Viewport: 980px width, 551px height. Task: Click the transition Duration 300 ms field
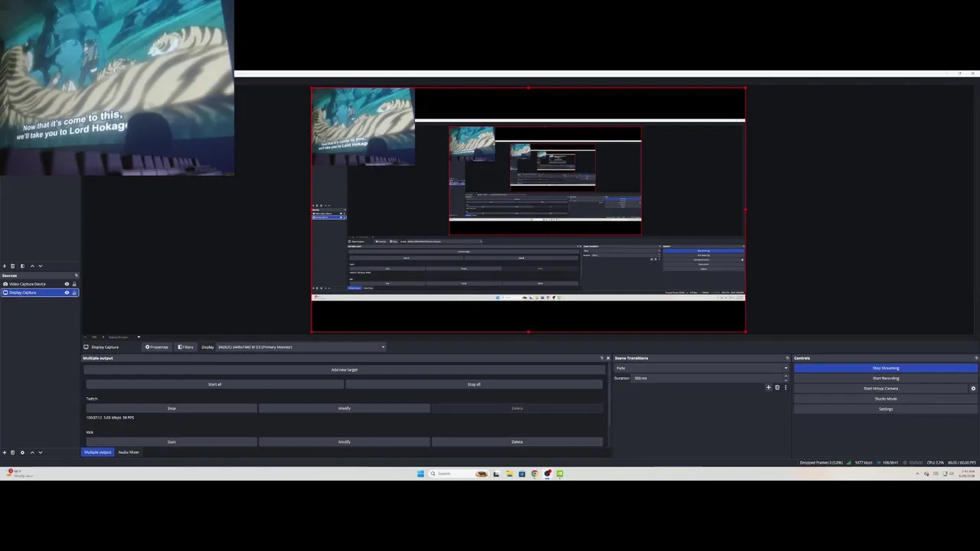point(710,378)
